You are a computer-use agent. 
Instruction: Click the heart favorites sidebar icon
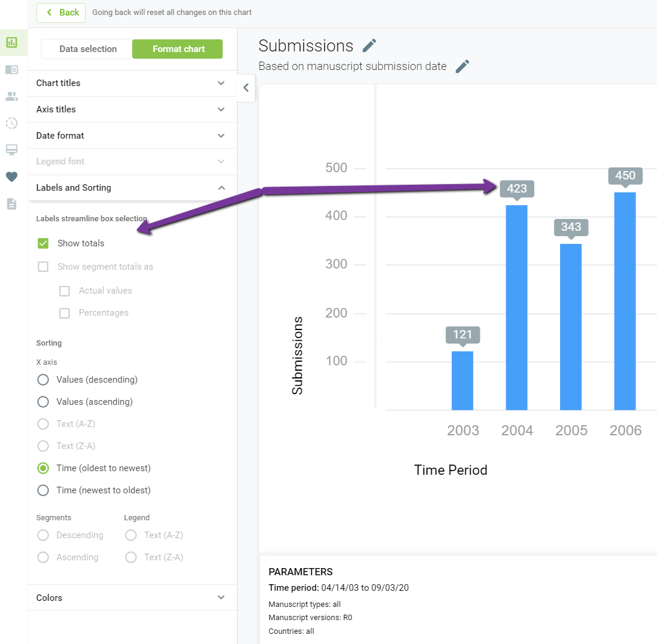[x=12, y=177]
